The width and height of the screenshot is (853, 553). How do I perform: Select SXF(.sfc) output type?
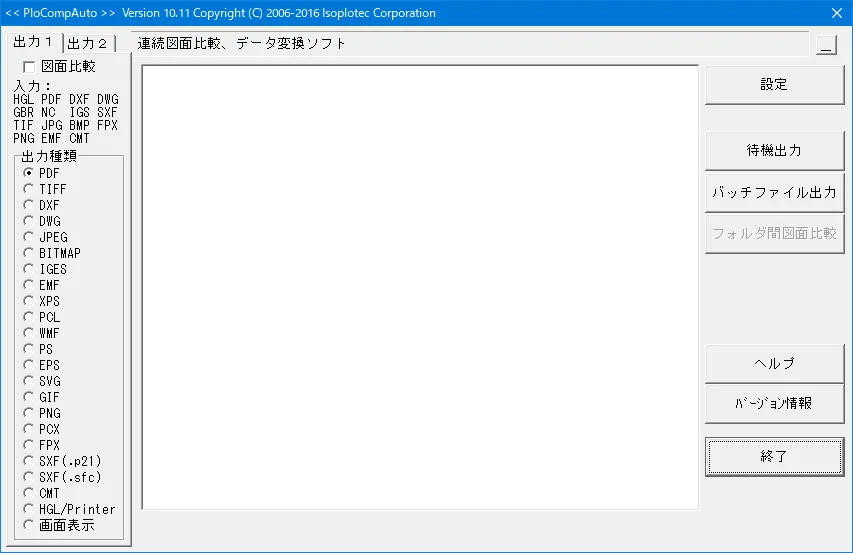(x=63, y=477)
